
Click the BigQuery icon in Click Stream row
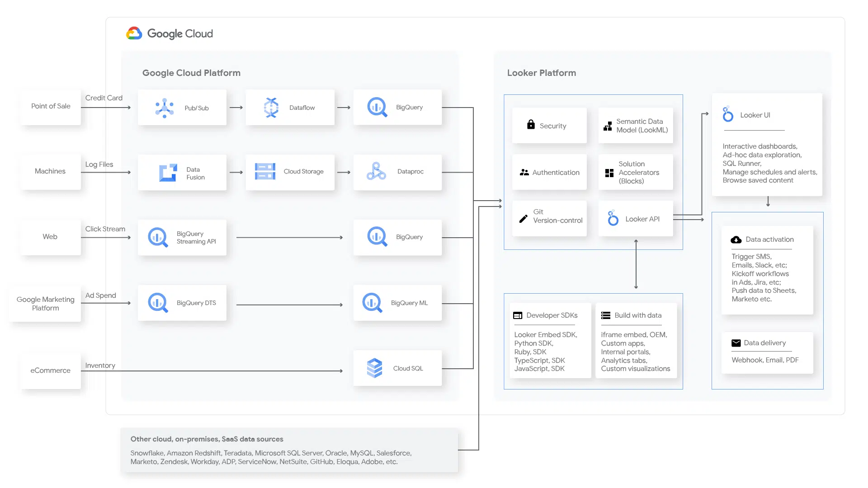pos(377,237)
